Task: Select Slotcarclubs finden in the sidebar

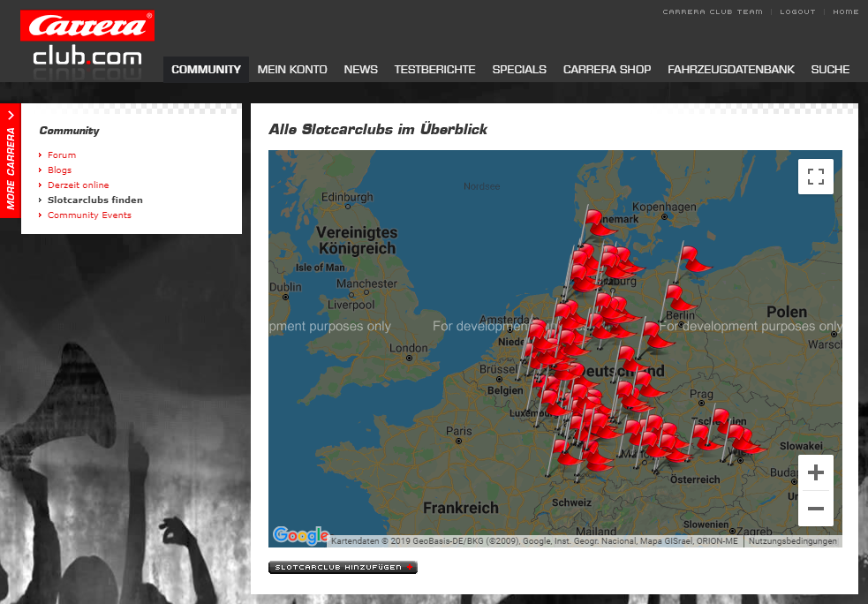Action: tap(95, 200)
